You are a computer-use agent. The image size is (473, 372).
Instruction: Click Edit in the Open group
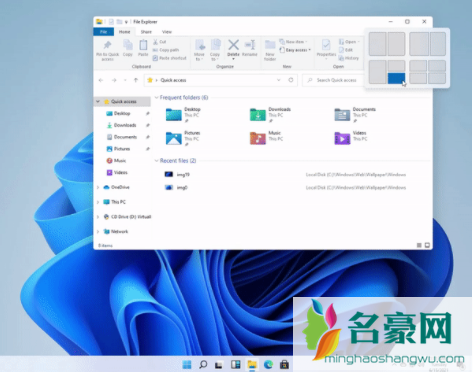(x=346, y=50)
